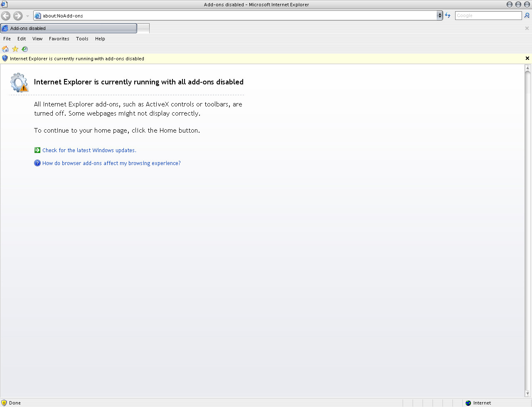Image resolution: width=532 pixels, height=407 pixels.
Task: Dismiss the yellow information bar with its X
Action: click(x=527, y=59)
